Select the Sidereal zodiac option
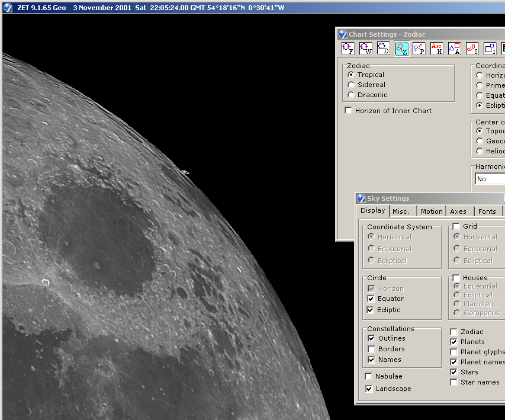 [x=351, y=85]
